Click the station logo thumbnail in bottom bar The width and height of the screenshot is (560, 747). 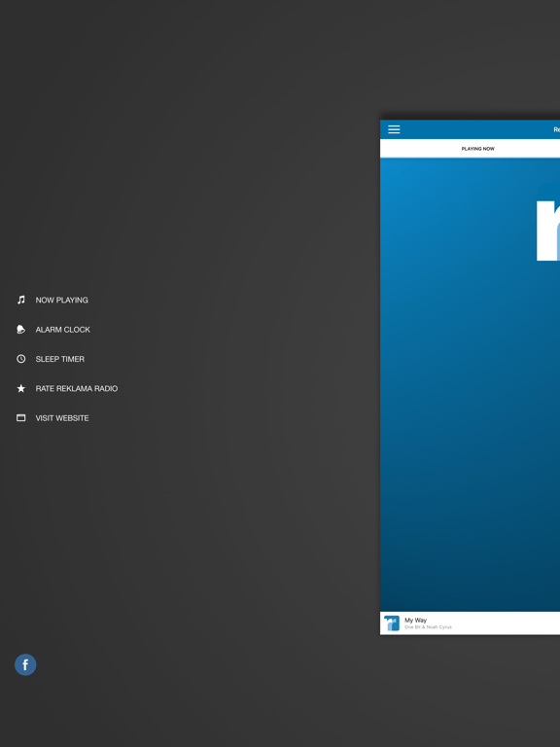[392, 623]
